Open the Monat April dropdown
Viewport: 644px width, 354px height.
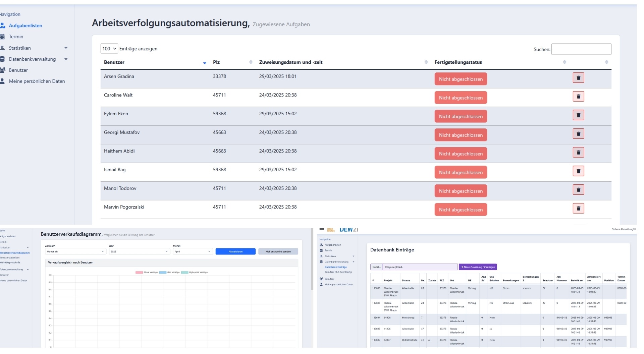[x=193, y=251]
